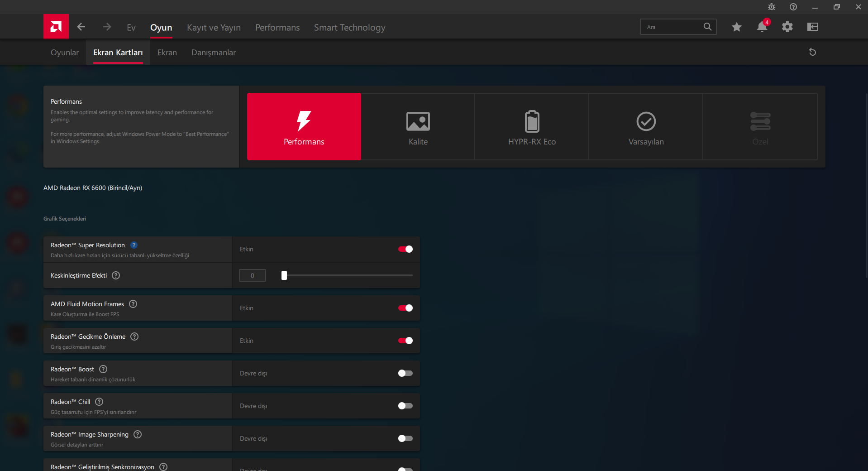
Task: Click the search magnifier icon
Action: pyautogui.click(x=707, y=27)
